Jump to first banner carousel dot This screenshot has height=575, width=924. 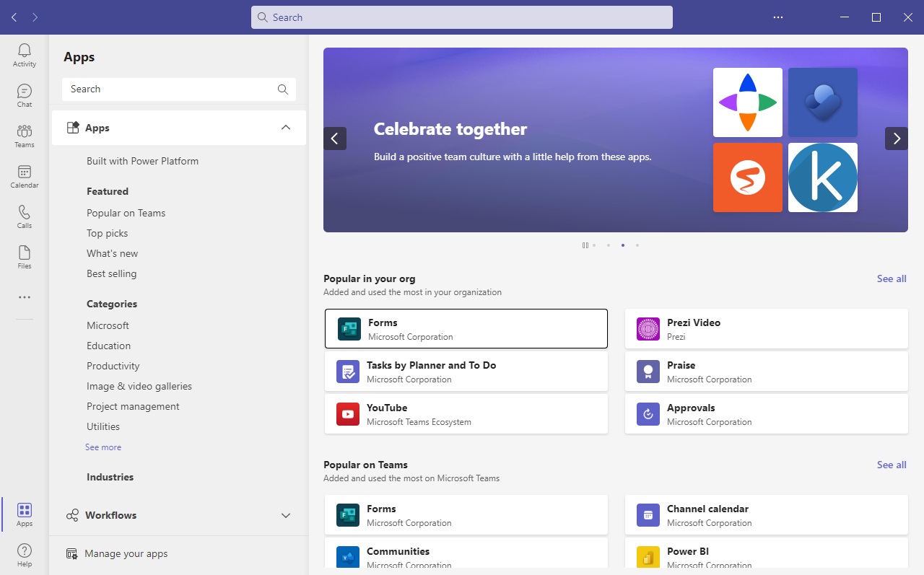coord(594,245)
